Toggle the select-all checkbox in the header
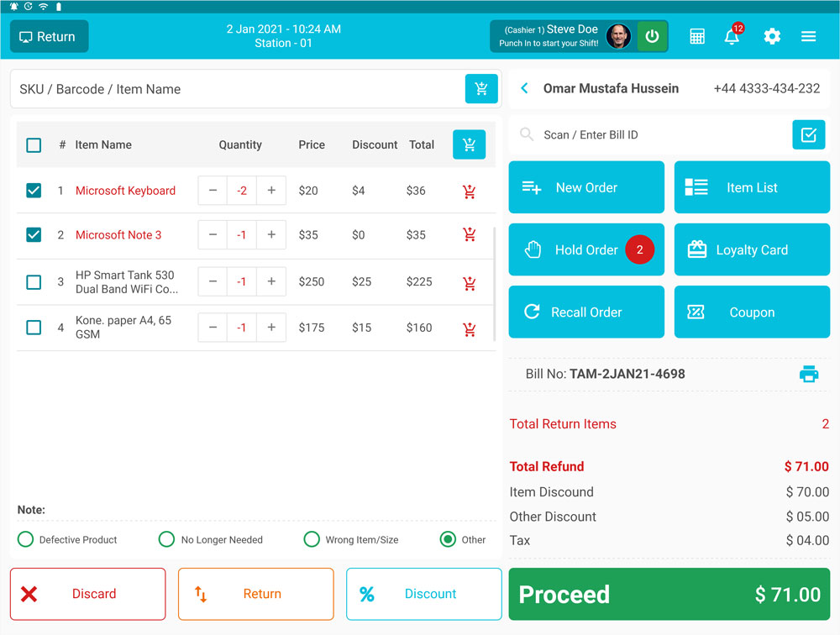 34,144
